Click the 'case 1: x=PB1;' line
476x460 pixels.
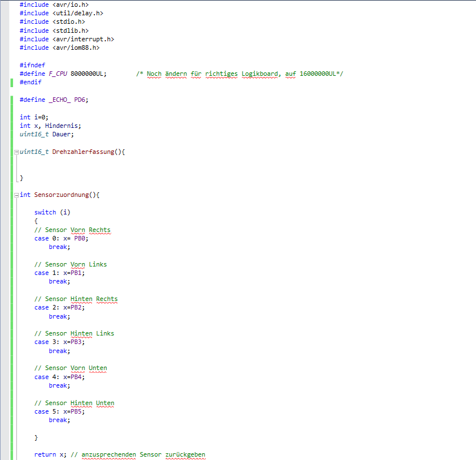[x=59, y=273]
